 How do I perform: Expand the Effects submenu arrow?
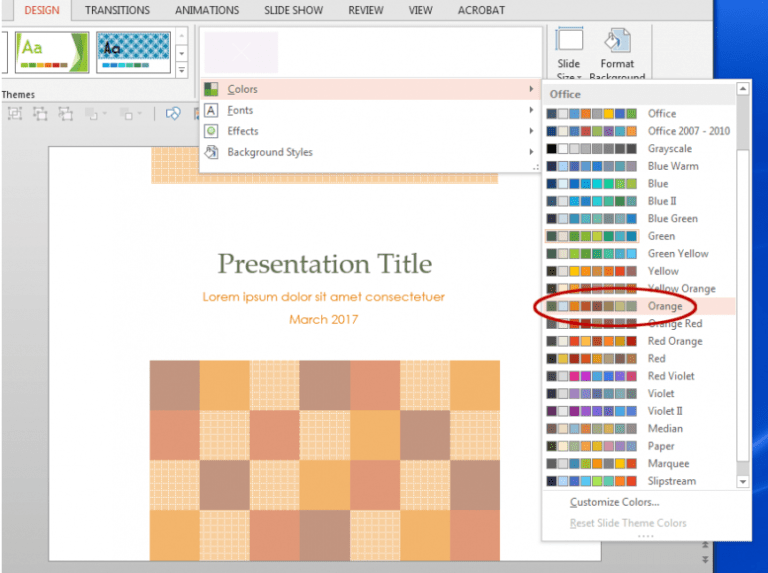(x=531, y=131)
